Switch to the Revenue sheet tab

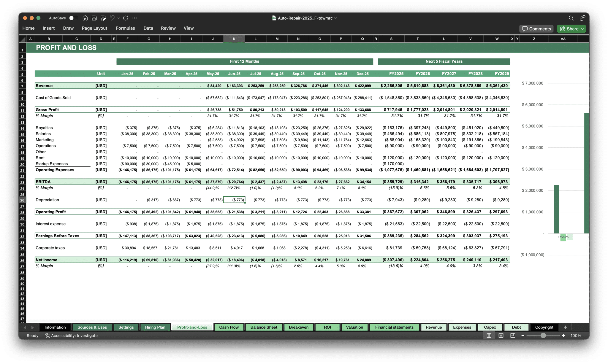click(x=434, y=327)
